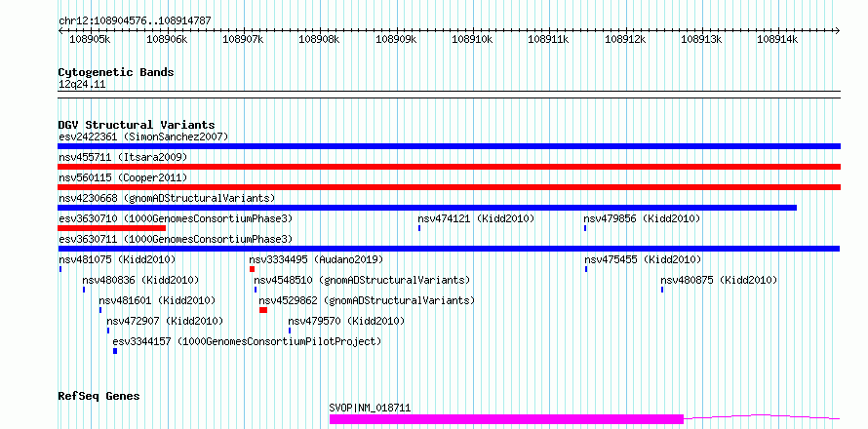Viewport: 868px width, 429px height.
Task: Select the nsv480875 Kidd2010 blue marker
Action: [x=662, y=290]
